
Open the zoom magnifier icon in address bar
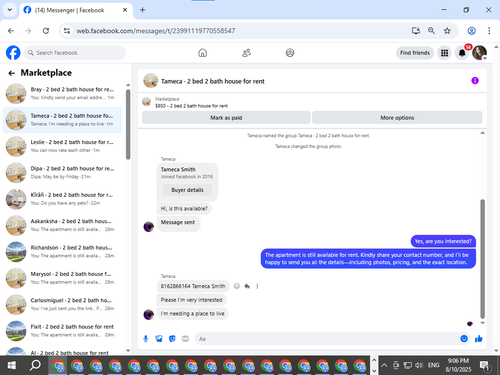[x=431, y=31]
